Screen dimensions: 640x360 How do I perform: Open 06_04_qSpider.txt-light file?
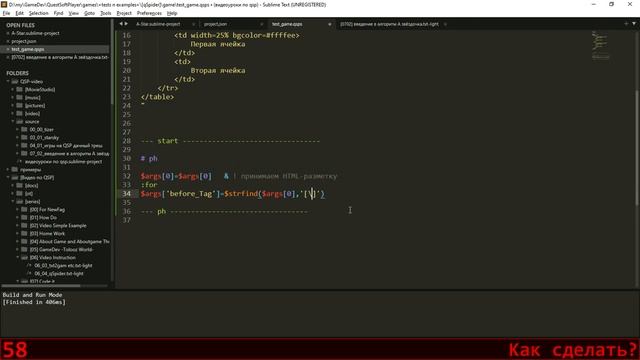pyautogui.click(x=59, y=273)
